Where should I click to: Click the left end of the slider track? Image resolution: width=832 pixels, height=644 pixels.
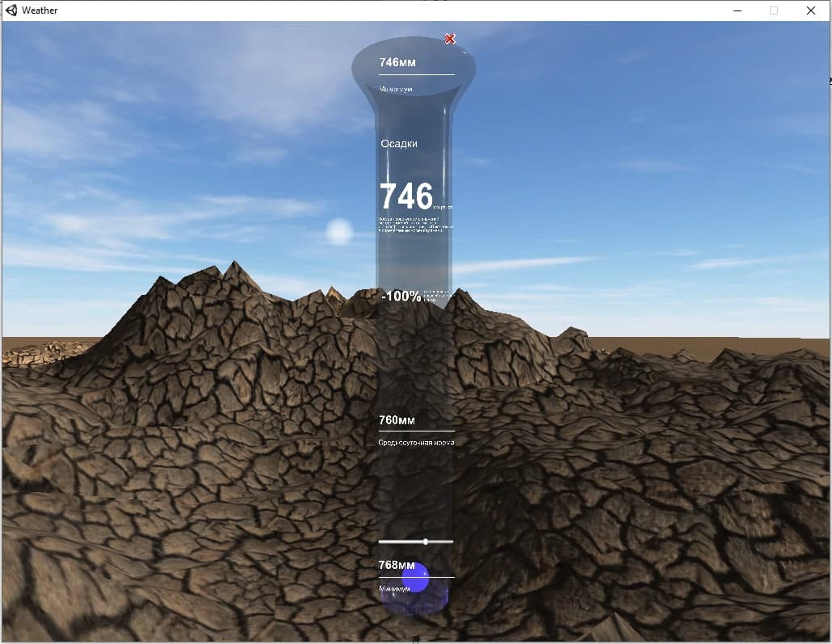point(381,541)
